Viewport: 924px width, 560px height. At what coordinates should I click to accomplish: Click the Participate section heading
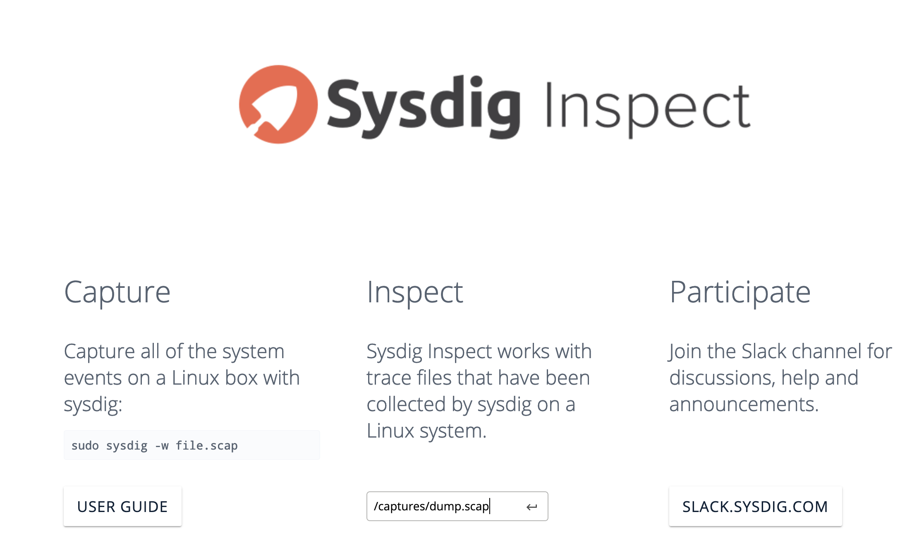(741, 292)
